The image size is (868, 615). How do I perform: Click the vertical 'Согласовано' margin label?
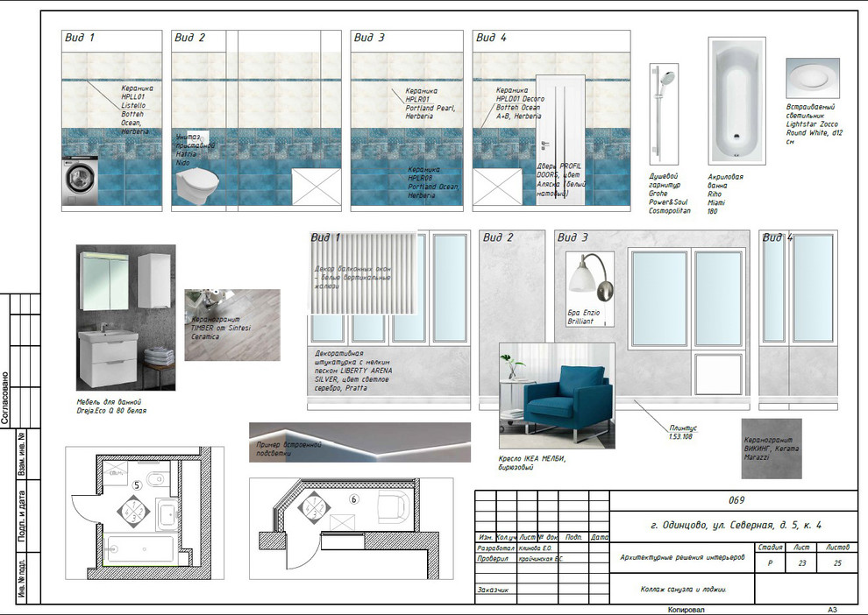click(x=6, y=398)
